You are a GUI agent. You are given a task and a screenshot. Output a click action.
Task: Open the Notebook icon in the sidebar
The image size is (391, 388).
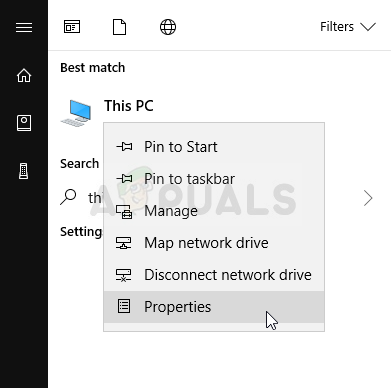tap(24, 123)
